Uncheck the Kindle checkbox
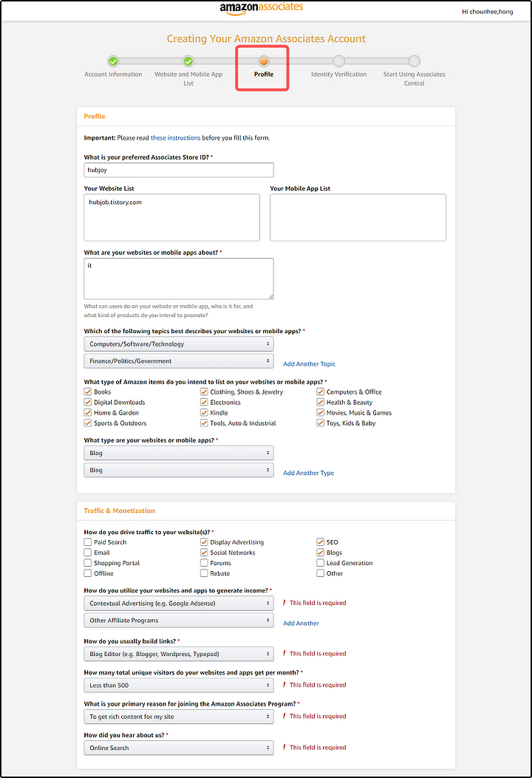532x778 pixels. [x=204, y=412]
